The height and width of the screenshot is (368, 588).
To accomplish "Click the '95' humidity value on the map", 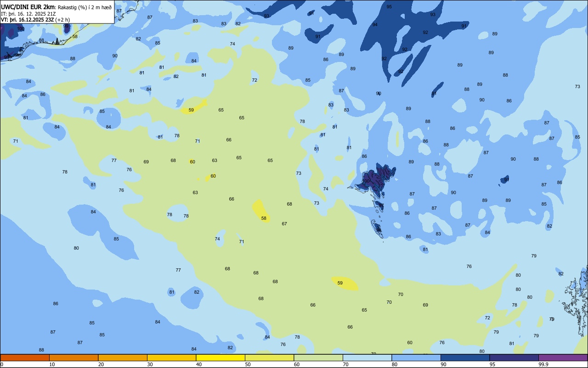I will point(389,7).
